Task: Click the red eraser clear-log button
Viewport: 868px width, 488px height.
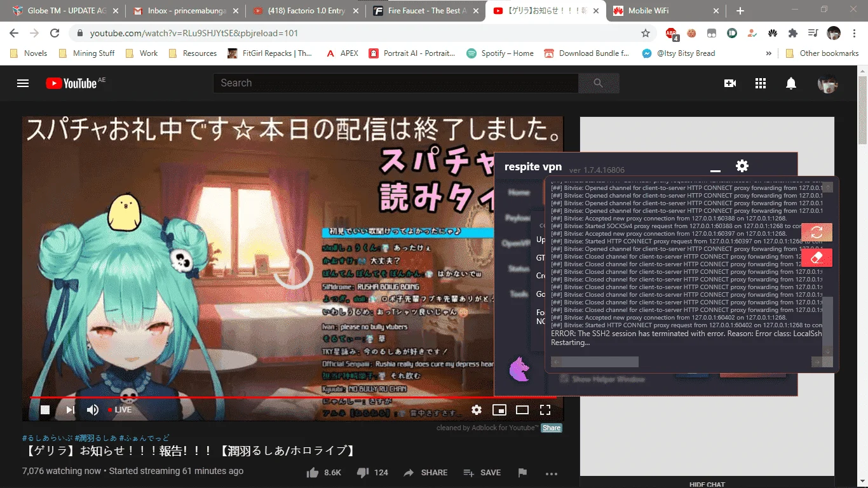Action: coord(817,257)
